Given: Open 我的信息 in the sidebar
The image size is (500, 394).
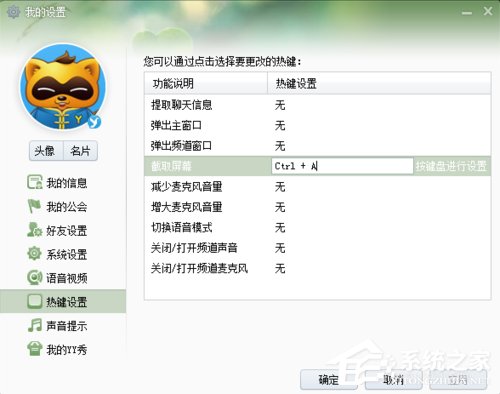Looking at the screenshot, I should pyautogui.click(x=63, y=183).
